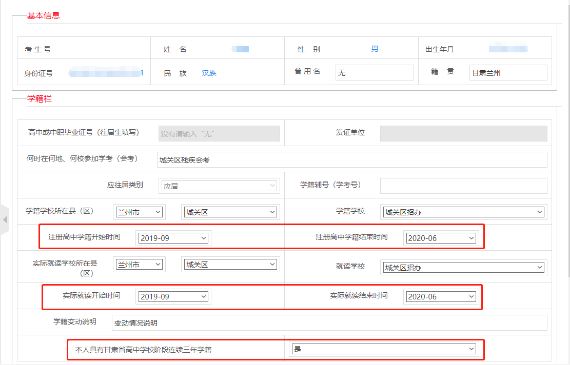Click the 学籍变动说明 input field
Image resolution: width=570 pixels, height=365 pixels.
click(329, 322)
